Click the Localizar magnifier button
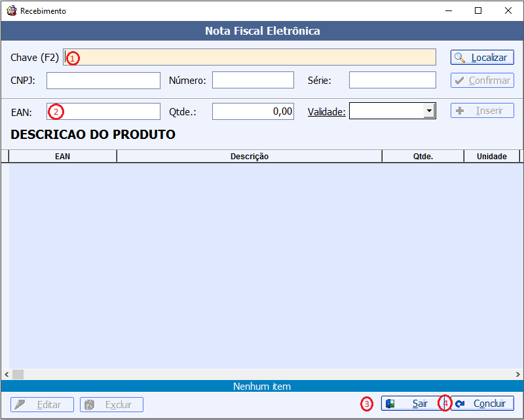This screenshot has width=524, height=420. pyautogui.click(x=482, y=58)
